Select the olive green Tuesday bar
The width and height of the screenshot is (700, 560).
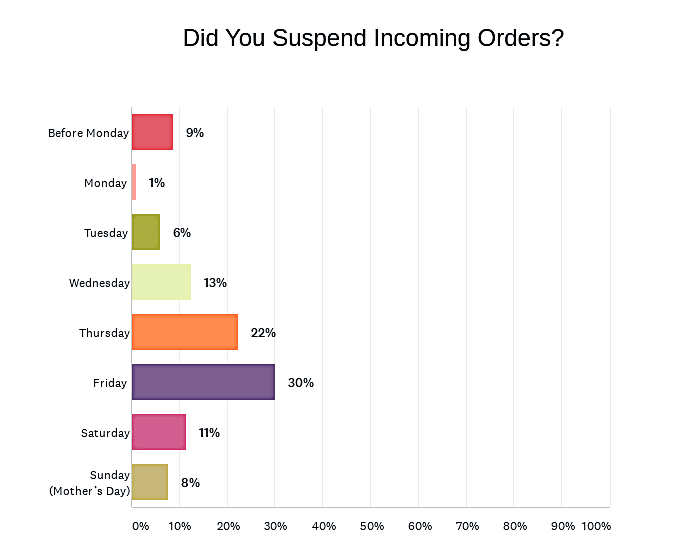click(x=145, y=232)
